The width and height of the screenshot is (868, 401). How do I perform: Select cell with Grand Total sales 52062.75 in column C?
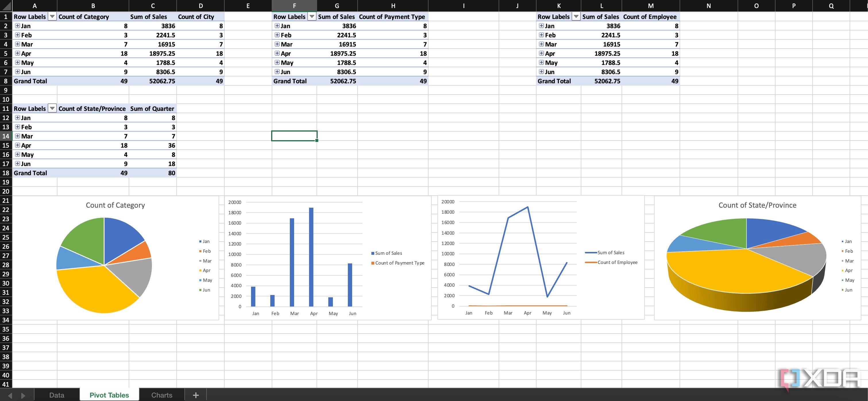coord(153,81)
